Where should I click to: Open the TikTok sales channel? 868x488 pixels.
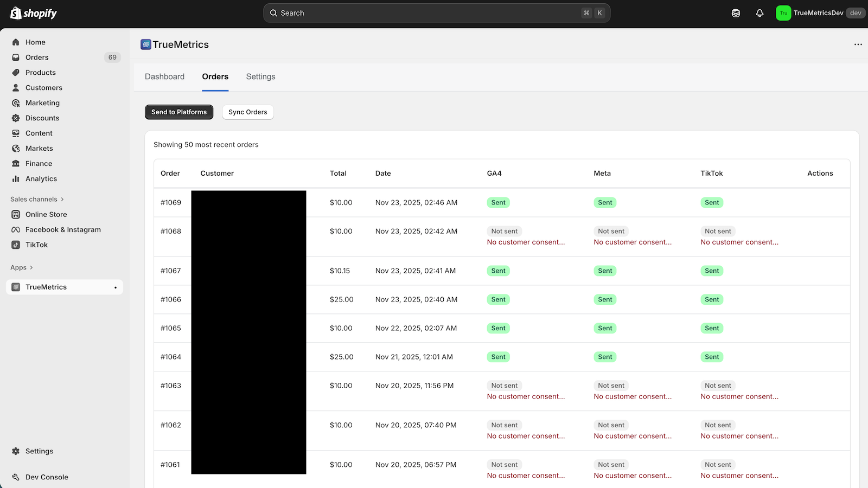pyautogui.click(x=36, y=245)
